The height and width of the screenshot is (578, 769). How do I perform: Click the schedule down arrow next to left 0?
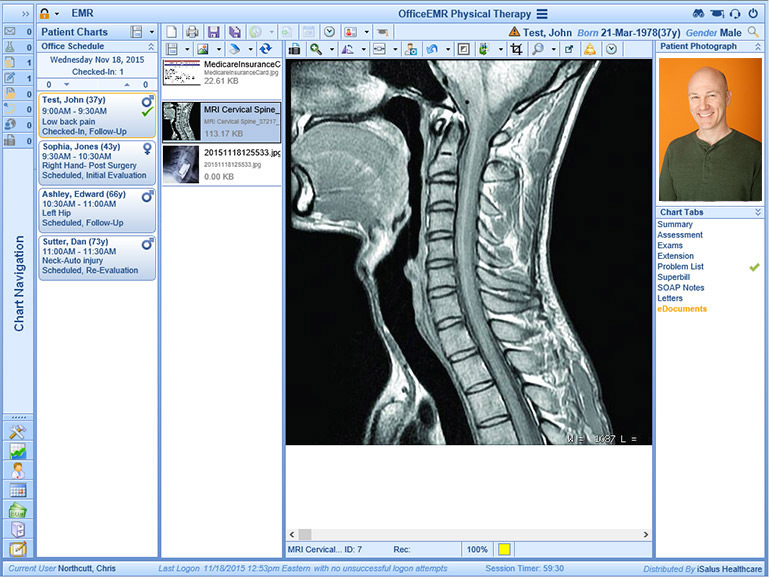pyautogui.click(x=67, y=84)
